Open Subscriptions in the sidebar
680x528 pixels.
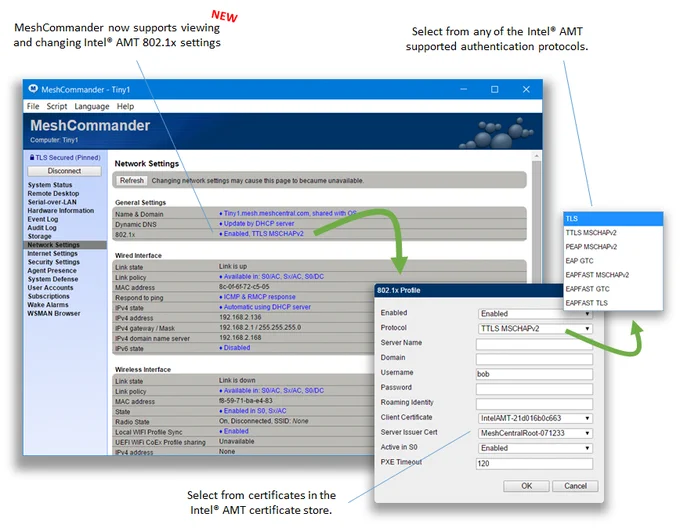click(49, 296)
